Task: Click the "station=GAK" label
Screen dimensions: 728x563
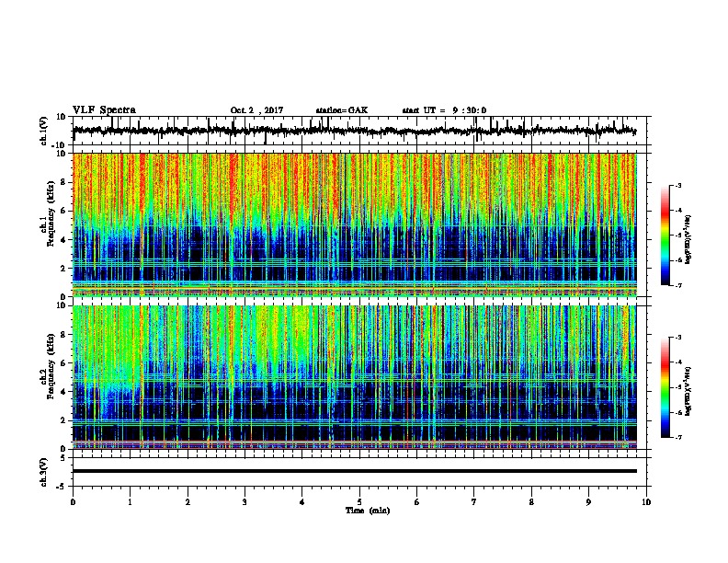Action: pos(342,110)
